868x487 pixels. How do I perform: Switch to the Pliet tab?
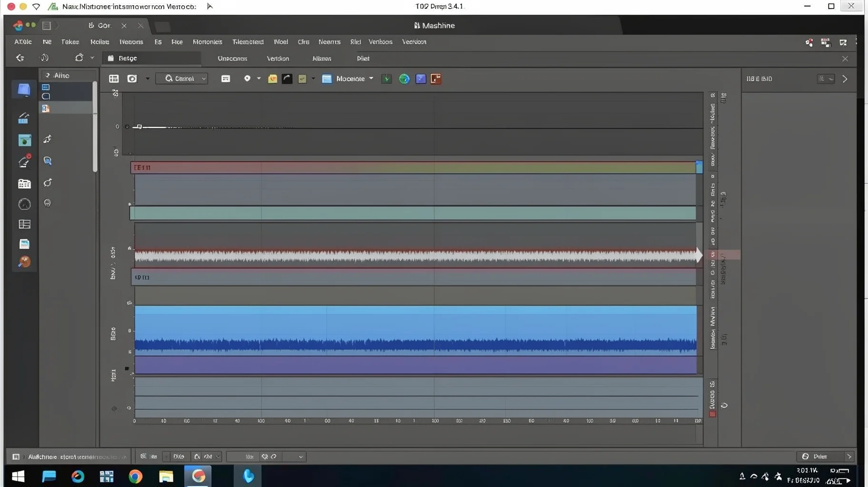363,58
